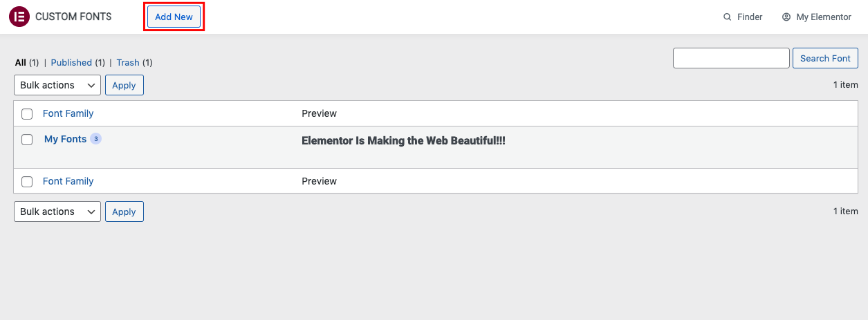Image resolution: width=868 pixels, height=320 pixels.
Task: Click the Add New button
Action: pos(174,17)
